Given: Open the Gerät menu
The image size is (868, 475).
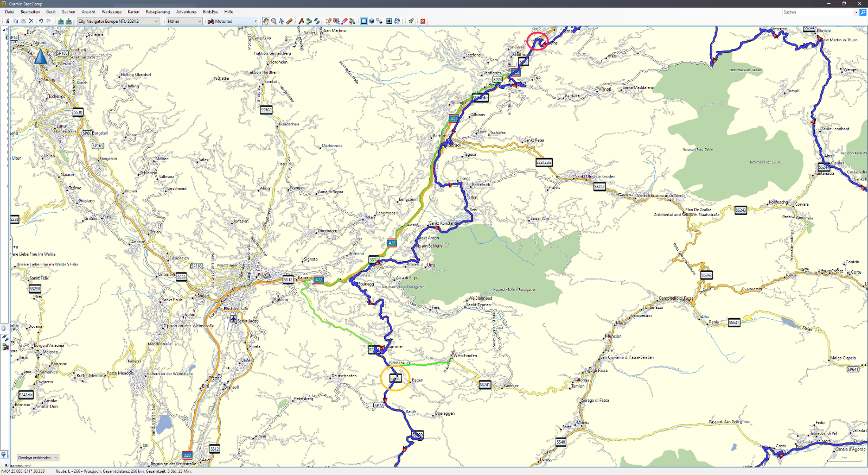Looking at the screenshot, I should click(51, 12).
